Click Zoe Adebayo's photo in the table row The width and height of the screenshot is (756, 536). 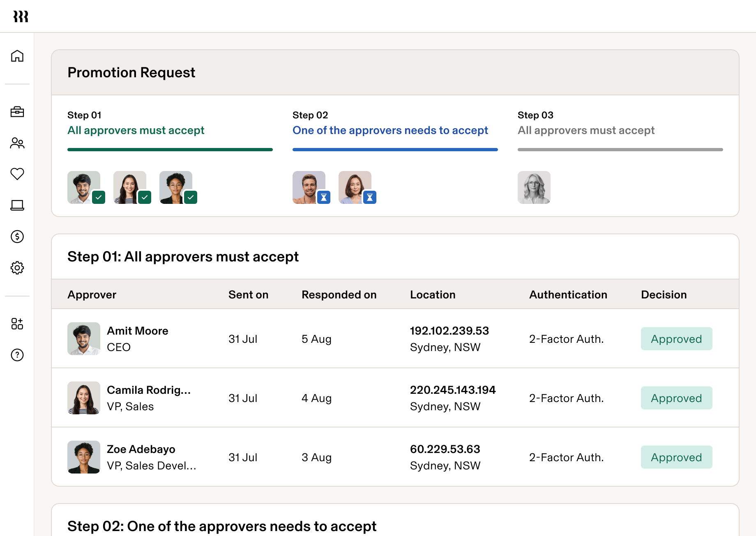coord(84,457)
